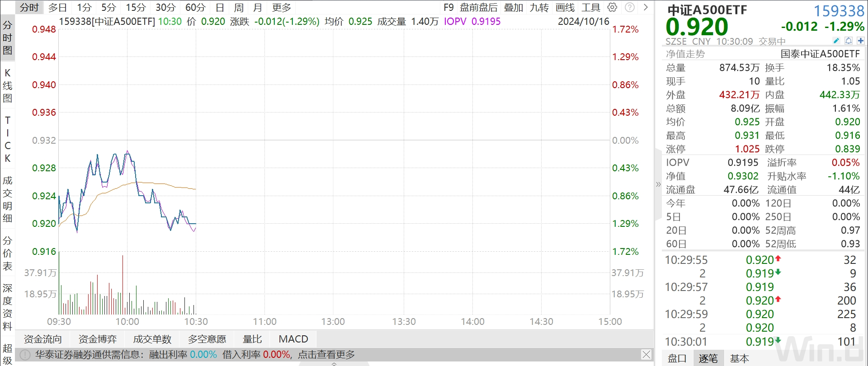The image size is (868, 366).
Task: Click 流通值 value 44亿
Action: click(x=849, y=189)
